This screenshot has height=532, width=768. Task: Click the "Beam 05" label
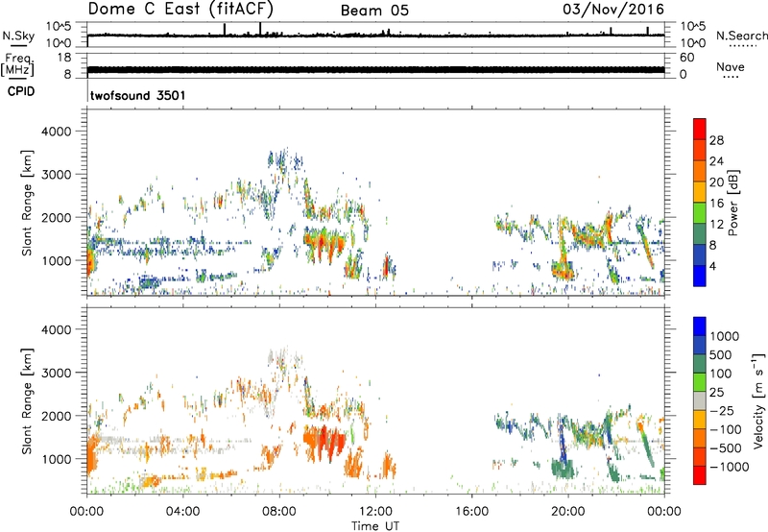click(x=374, y=11)
